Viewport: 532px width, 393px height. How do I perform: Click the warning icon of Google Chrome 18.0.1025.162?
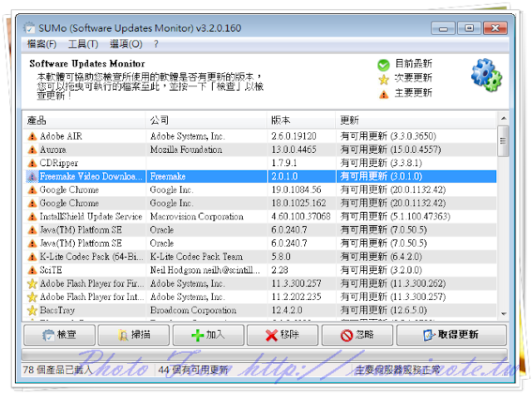(x=32, y=203)
